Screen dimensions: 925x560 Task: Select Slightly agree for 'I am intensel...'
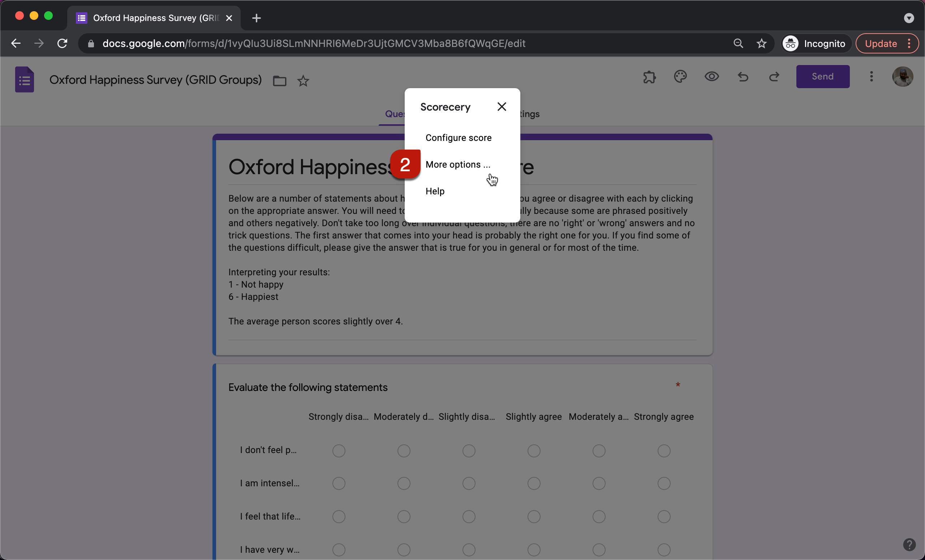(x=533, y=483)
